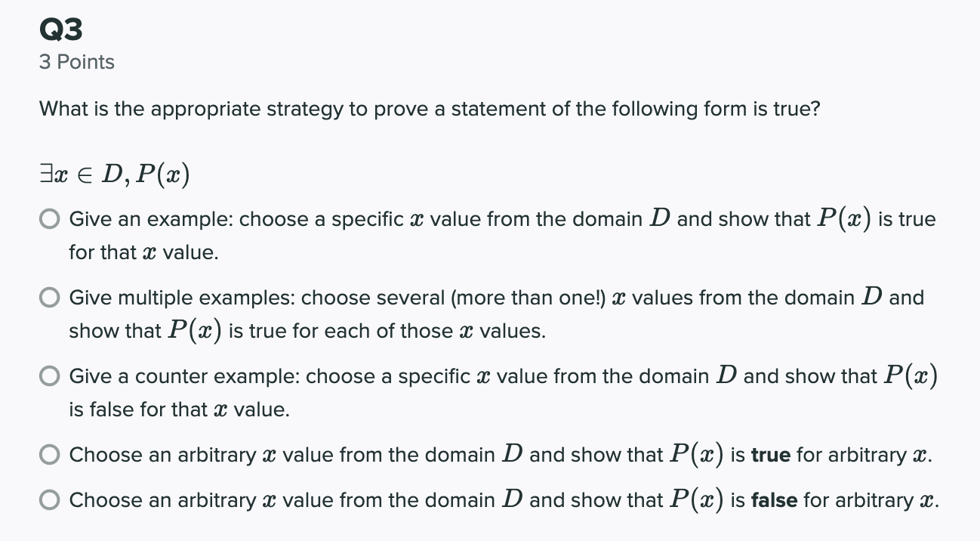Click the bold "true" word in fourth option
This screenshot has width=980, height=541.
point(771,456)
